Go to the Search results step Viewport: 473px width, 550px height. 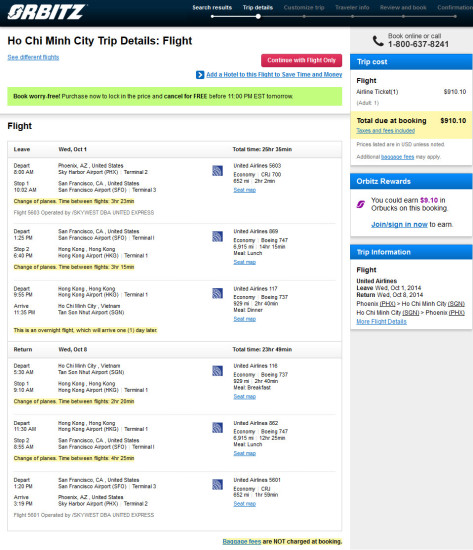pyautogui.click(x=212, y=8)
